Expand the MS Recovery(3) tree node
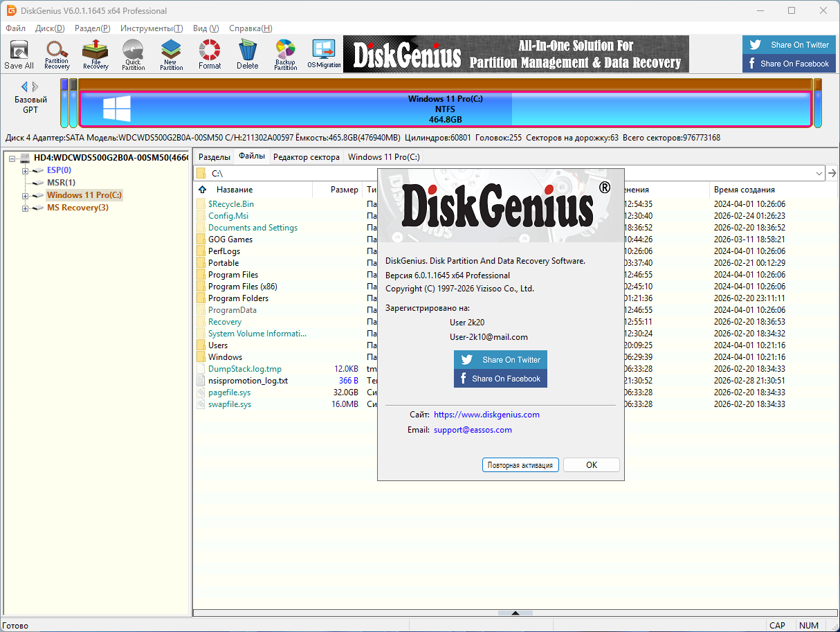The height and width of the screenshot is (632, 840). point(25,208)
